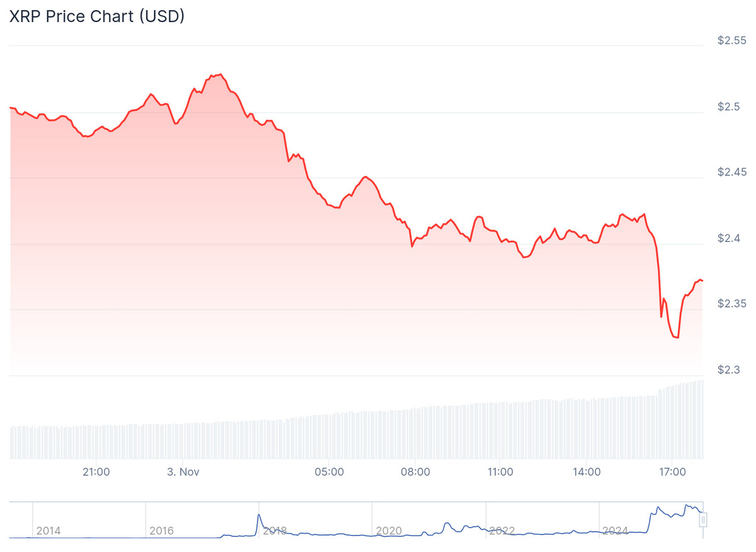The width and height of the screenshot is (756, 552).
Task: Jump to 2024 in the navigator
Action: (x=616, y=531)
